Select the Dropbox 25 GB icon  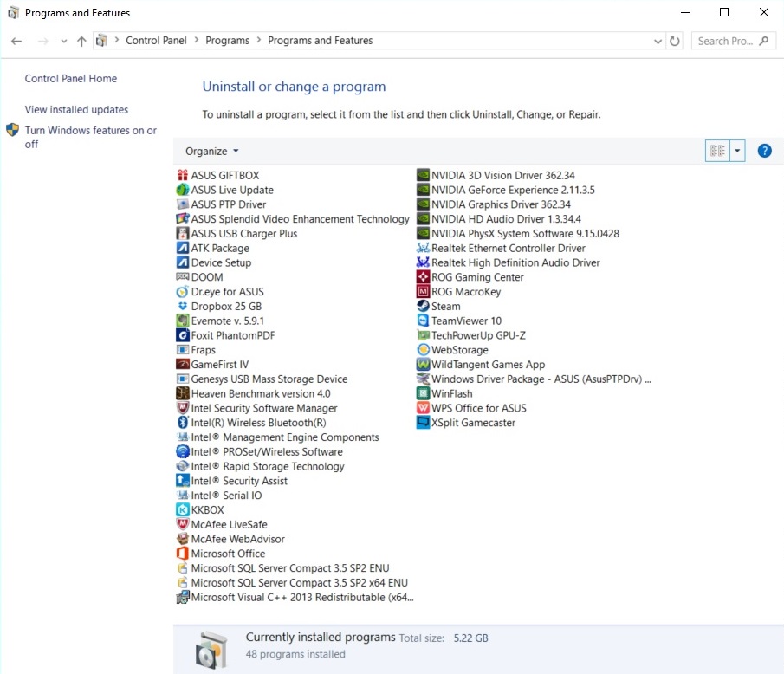[x=183, y=307]
